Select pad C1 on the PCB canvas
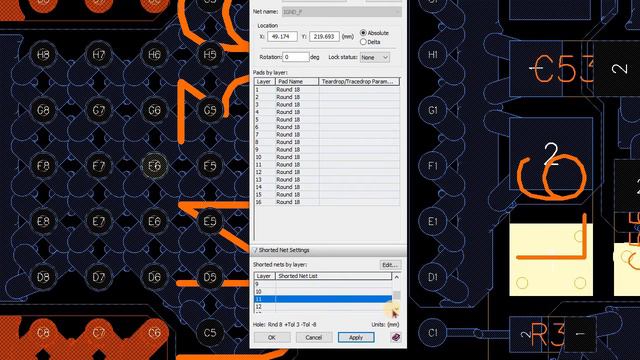The width and height of the screenshot is (640, 360). tap(433, 333)
